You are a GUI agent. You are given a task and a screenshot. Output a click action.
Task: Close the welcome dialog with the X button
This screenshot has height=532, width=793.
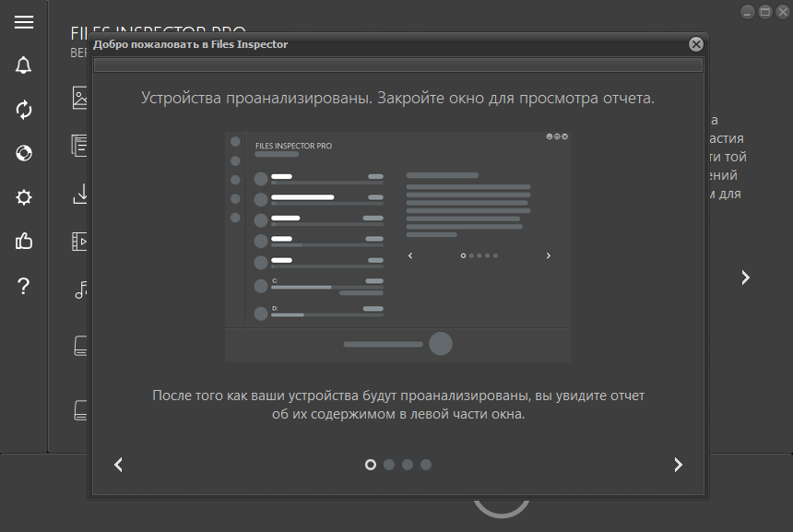696,44
